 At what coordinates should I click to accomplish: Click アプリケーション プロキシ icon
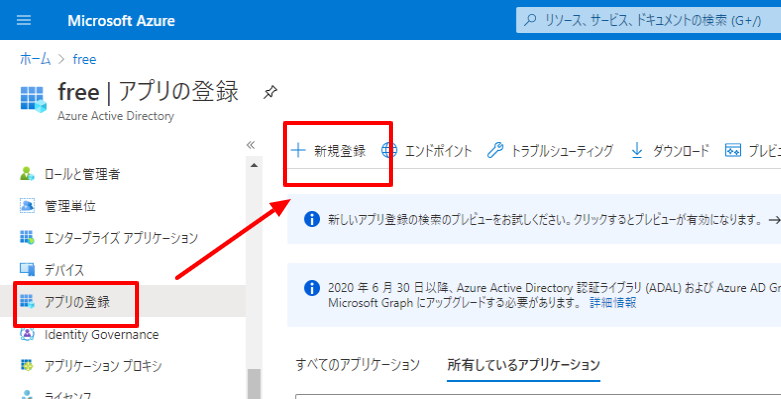click(x=27, y=366)
